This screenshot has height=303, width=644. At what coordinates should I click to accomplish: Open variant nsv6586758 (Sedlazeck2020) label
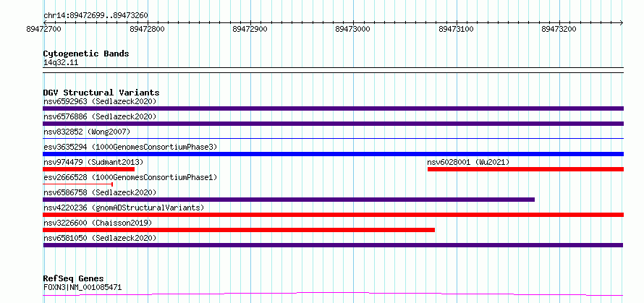tap(100, 192)
